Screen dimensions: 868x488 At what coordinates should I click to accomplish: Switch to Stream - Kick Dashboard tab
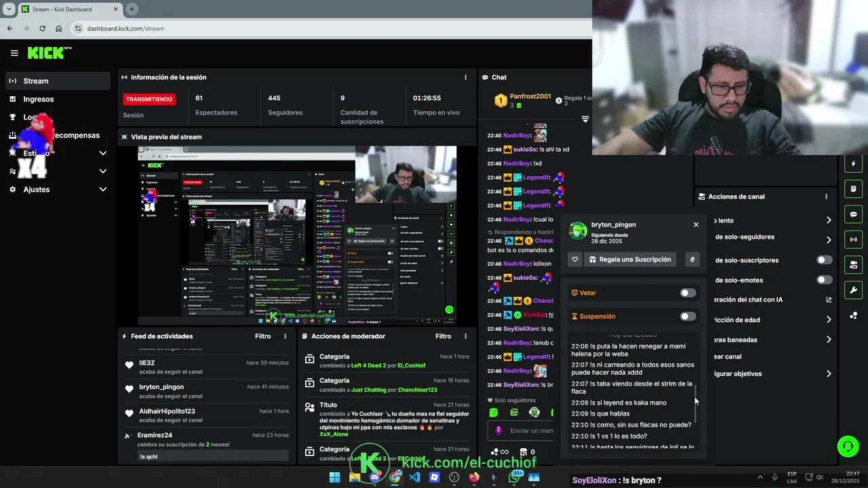pyautogui.click(x=69, y=9)
